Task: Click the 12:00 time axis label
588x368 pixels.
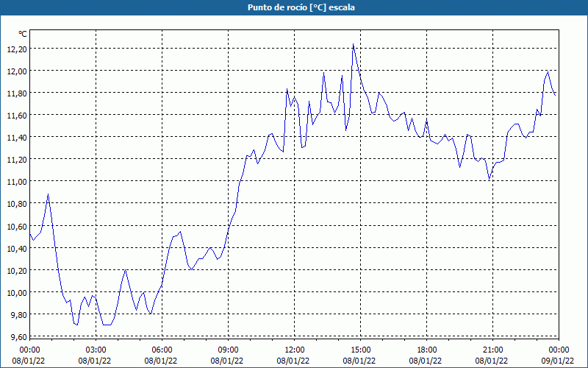Action: coord(295,350)
